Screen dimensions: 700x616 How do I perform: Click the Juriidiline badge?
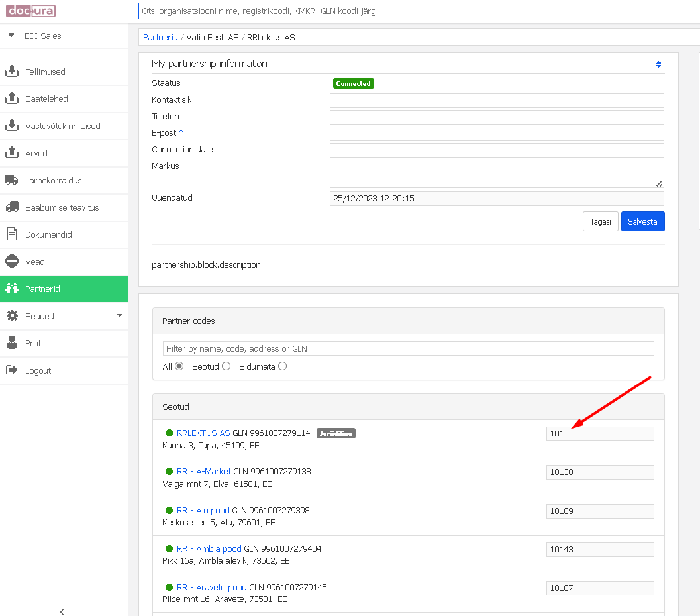click(336, 433)
